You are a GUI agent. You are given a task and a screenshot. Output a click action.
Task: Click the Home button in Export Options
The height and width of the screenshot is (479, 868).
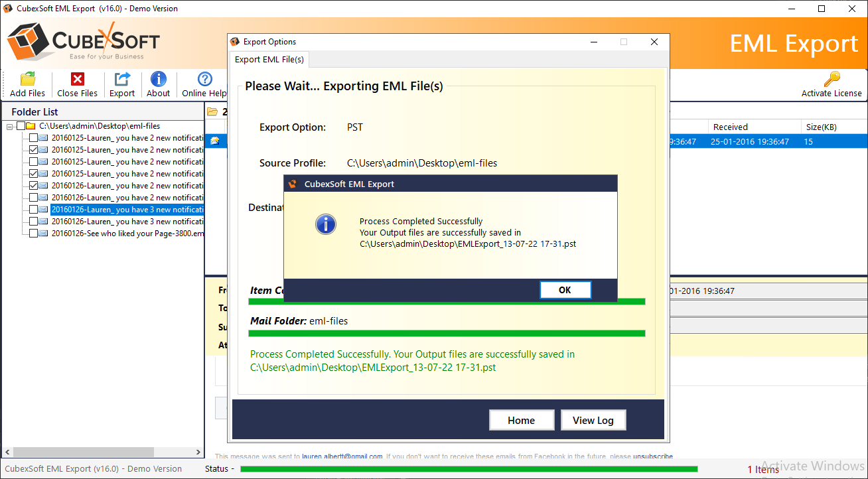(522, 420)
